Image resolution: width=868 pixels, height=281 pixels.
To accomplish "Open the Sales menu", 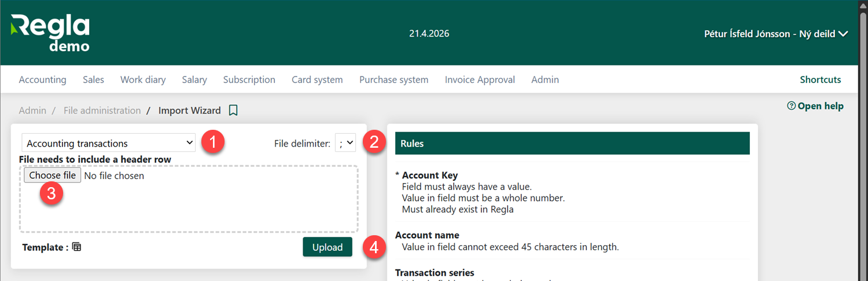I will pos(93,80).
